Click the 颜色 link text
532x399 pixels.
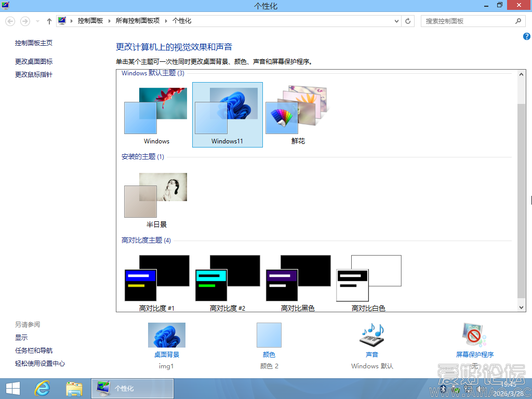coord(269,354)
